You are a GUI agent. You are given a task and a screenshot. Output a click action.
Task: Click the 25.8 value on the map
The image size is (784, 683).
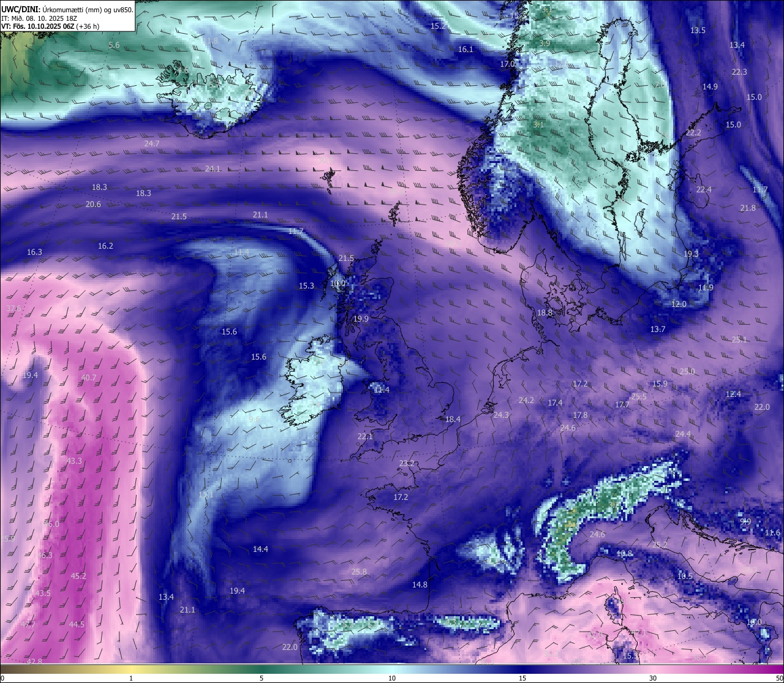pos(359,572)
